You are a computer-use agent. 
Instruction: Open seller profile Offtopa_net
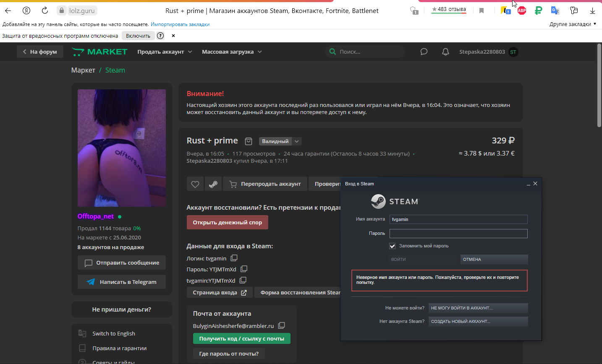coord(96,216)
